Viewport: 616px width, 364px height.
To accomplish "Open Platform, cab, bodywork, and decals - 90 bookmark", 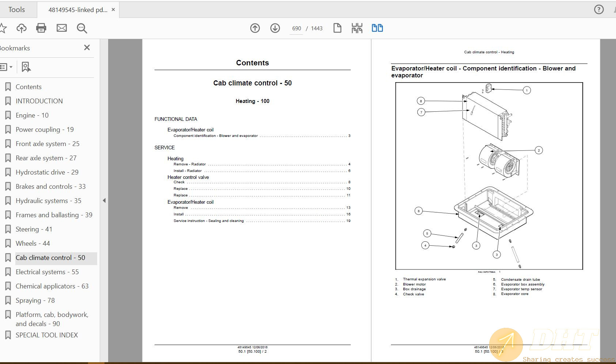I will pos(52,319).
